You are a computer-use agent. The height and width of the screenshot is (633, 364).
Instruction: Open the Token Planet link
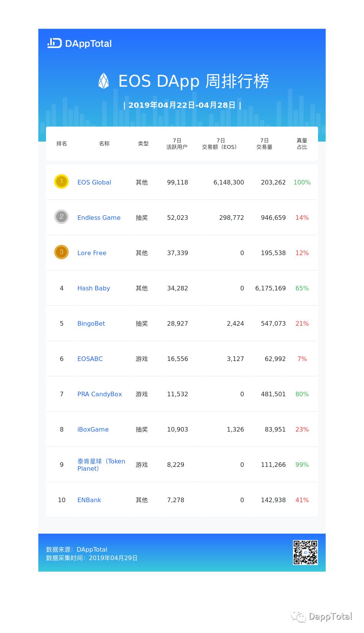101,465
